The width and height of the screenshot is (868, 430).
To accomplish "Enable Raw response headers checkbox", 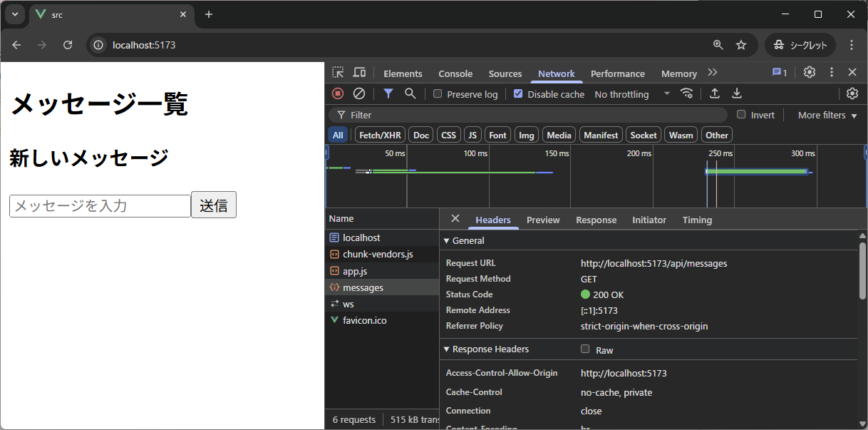I will [x=585, y=349].
